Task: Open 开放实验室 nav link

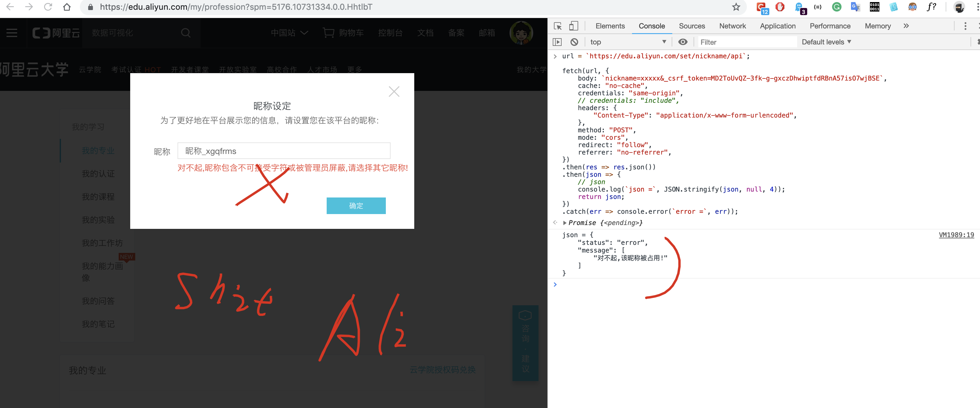Action: [238, 69]
